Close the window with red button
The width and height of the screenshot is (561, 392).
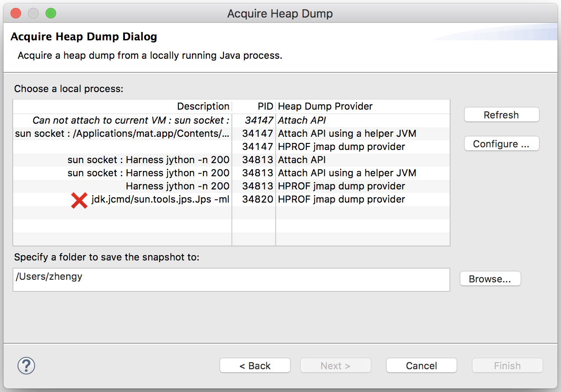point(16,13)
